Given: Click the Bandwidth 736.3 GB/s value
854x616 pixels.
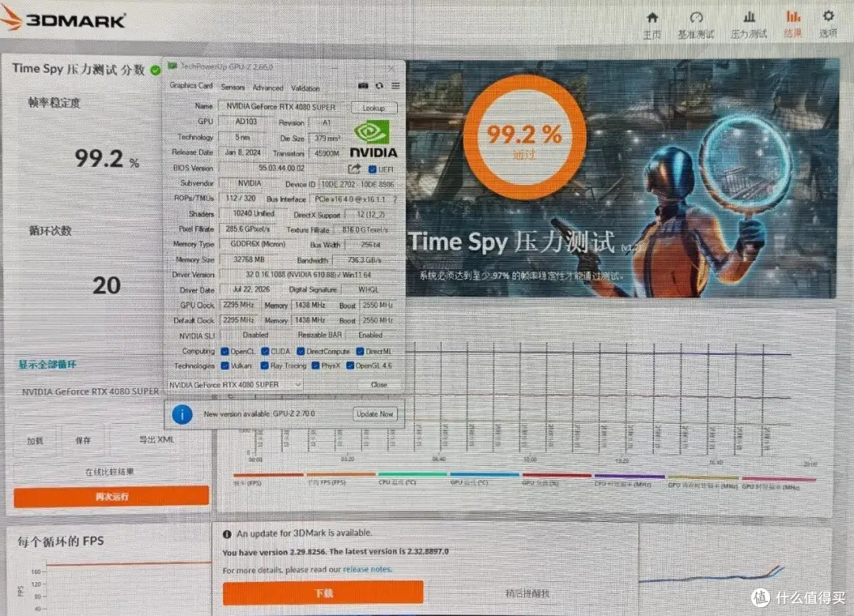Looking at the screenshot, I should 365,260.
